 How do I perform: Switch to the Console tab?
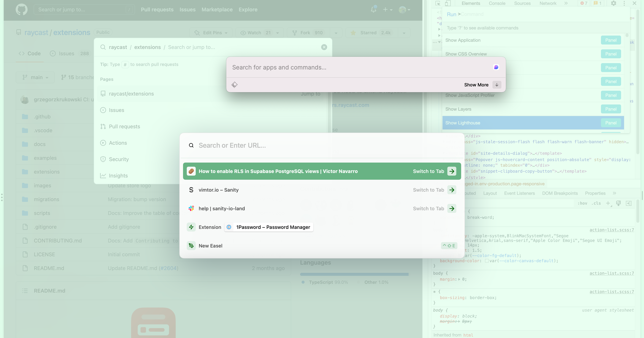coord(497,3)
